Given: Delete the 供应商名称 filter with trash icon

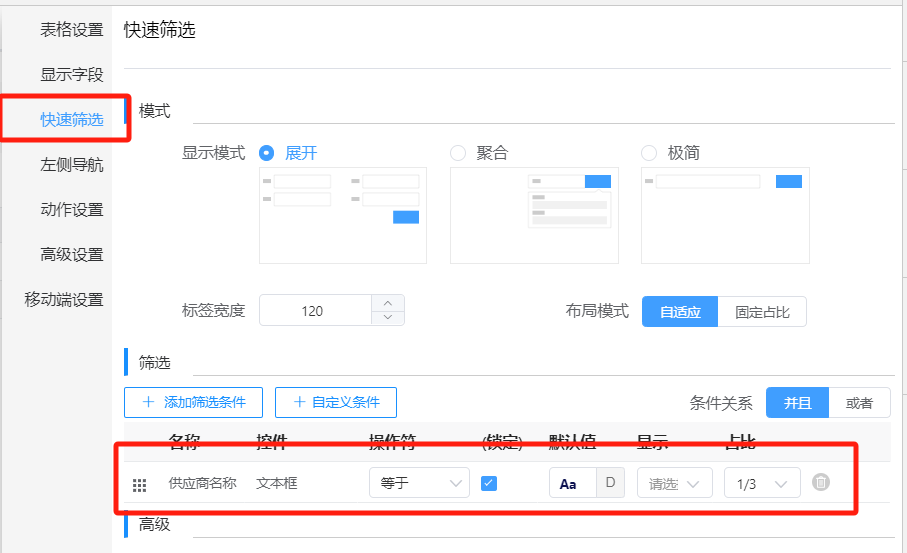Looking at the screenshot, I should pos(821,483).
